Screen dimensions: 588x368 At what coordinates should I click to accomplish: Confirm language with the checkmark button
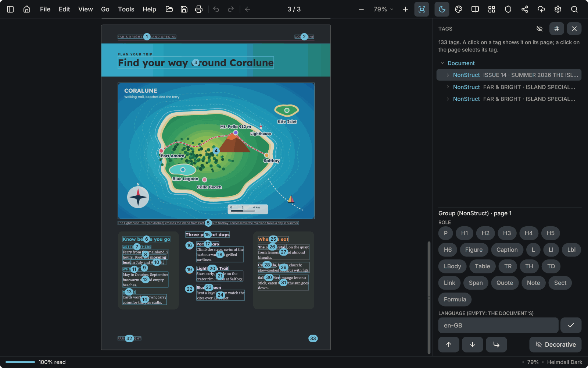[571, 326]
